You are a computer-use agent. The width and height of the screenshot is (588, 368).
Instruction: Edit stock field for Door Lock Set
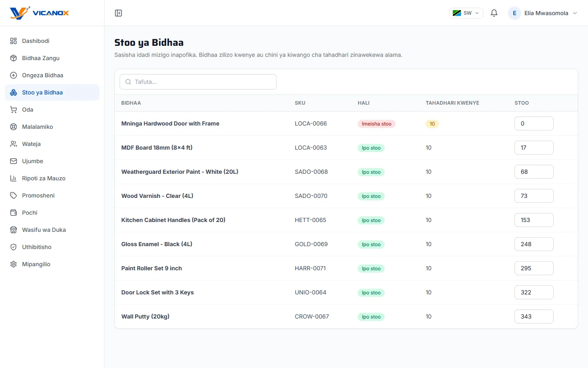534,292
